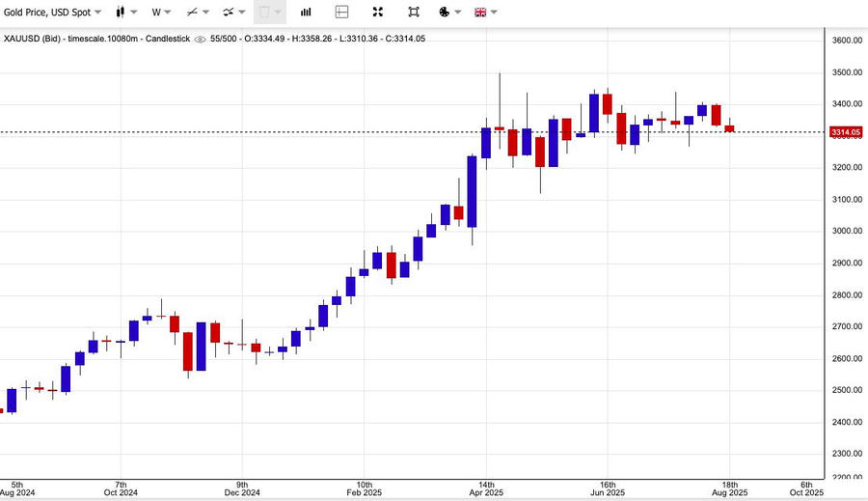Toggle the chart layout panel icon
868x501 pixels.
[341, 13]
